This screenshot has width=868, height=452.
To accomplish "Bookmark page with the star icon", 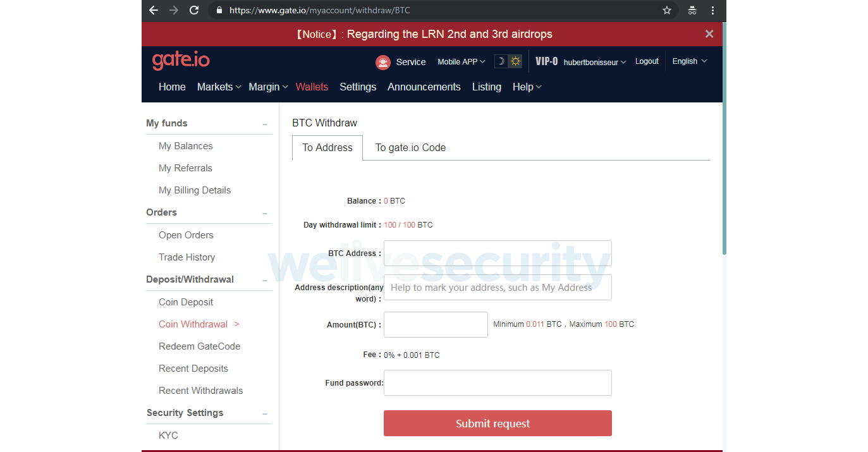I will 667,10.
